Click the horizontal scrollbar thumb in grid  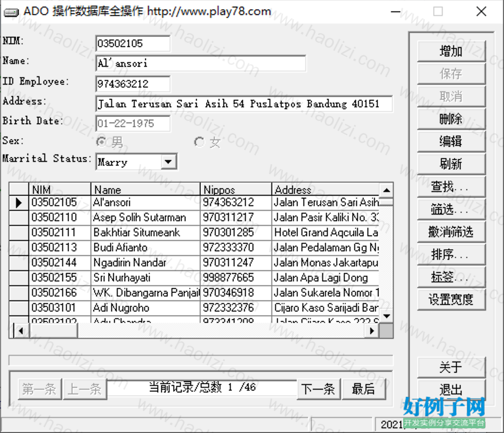[53, 330]
